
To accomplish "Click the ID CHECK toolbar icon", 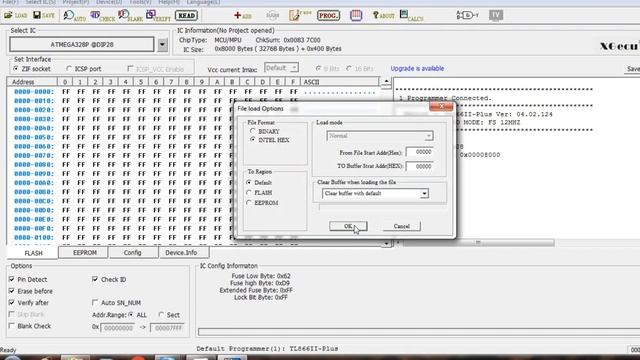I will coord(102,16).
